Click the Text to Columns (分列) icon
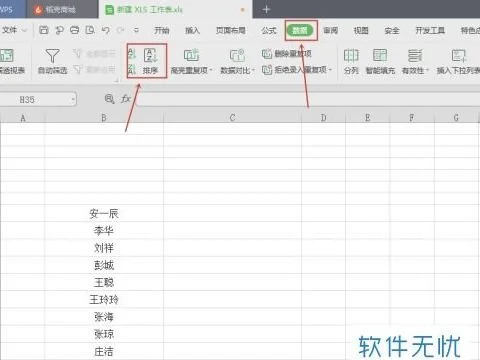The height and width of the screenshot is (360, 480). 351,56
